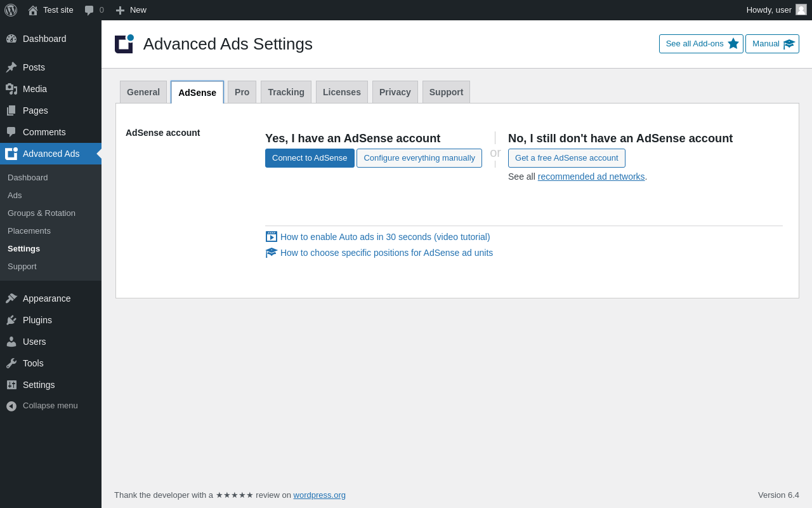The image size is (812, 508).
Task: Select the AdSense tab
Action: point(197,92)
